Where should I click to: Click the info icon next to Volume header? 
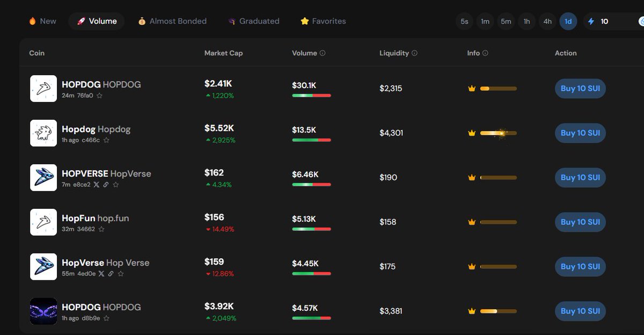tap(323, 53)
